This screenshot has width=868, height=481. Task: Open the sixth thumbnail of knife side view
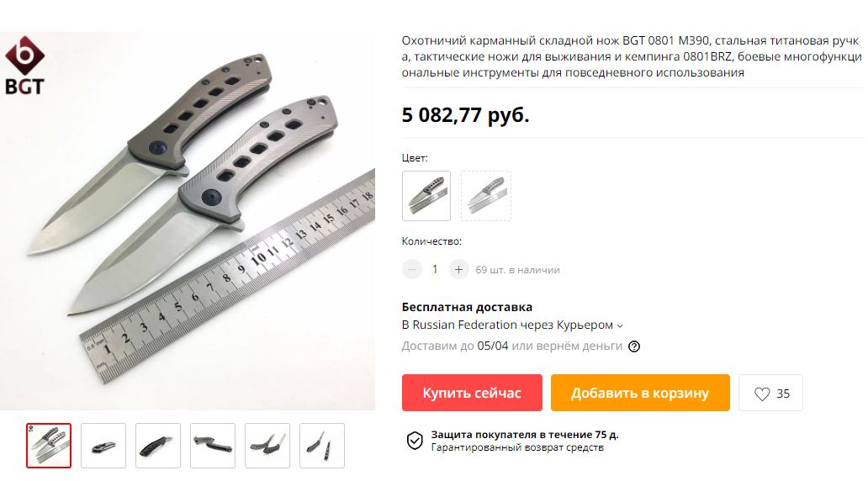click(x=322, y=446)
